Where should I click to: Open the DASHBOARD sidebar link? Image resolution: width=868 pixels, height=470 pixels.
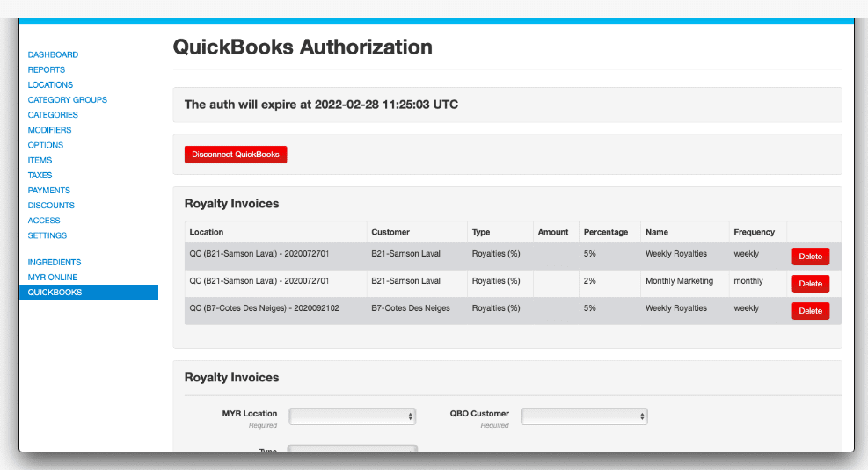coord(53,54)
